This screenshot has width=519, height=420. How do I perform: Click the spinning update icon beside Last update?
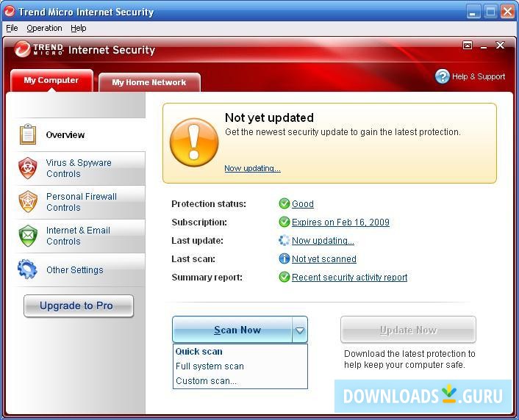point(284,240)
